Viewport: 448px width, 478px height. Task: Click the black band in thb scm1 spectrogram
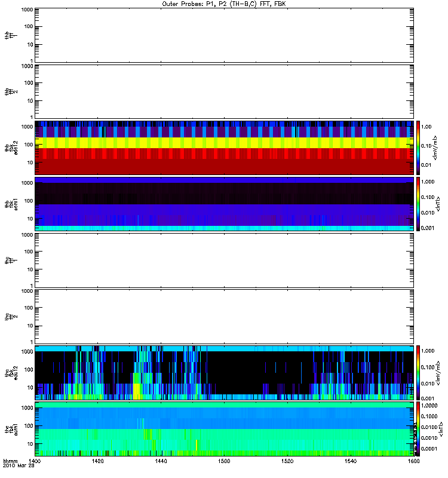(224, 193)
